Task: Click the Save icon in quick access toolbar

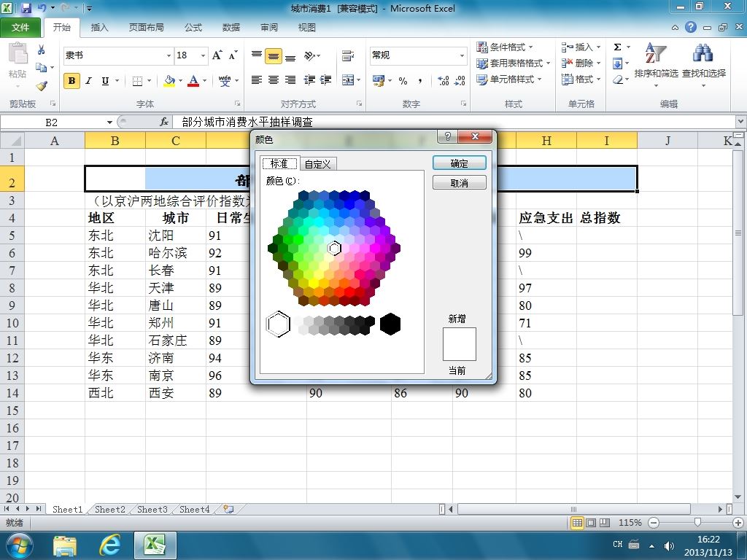Action: point(26,8)
